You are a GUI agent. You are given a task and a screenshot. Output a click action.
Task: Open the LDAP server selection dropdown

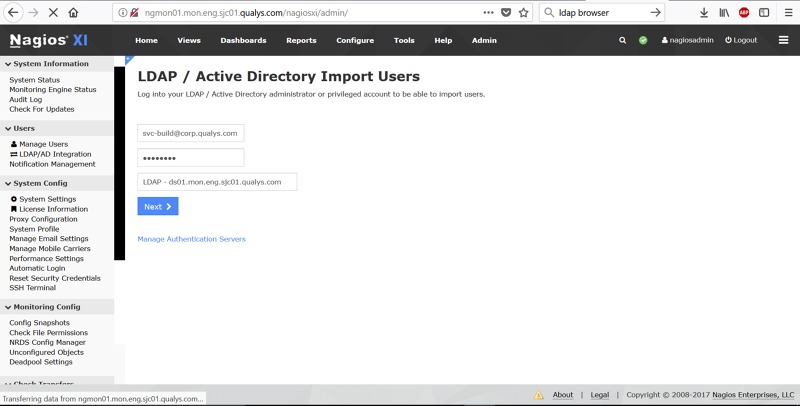point(217,182)
